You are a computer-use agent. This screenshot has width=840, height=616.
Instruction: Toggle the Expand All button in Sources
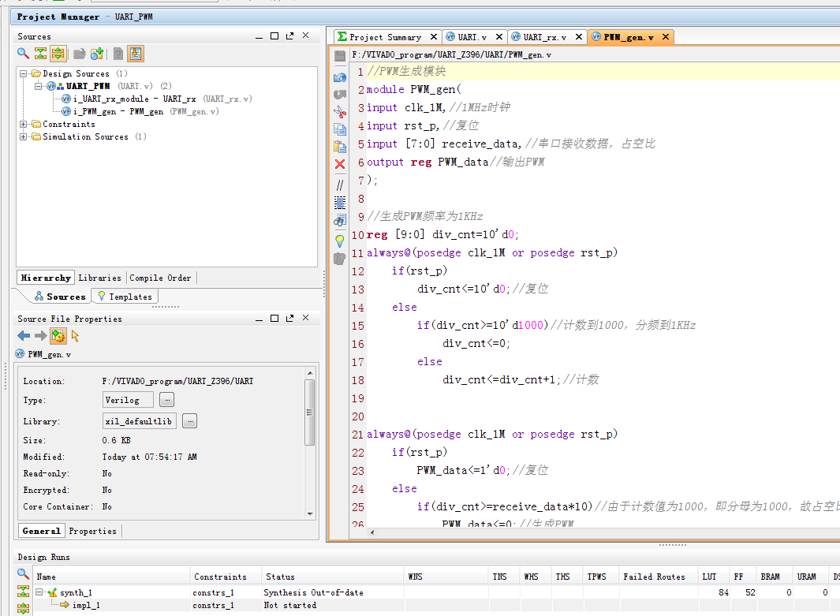tap(58, 54)
